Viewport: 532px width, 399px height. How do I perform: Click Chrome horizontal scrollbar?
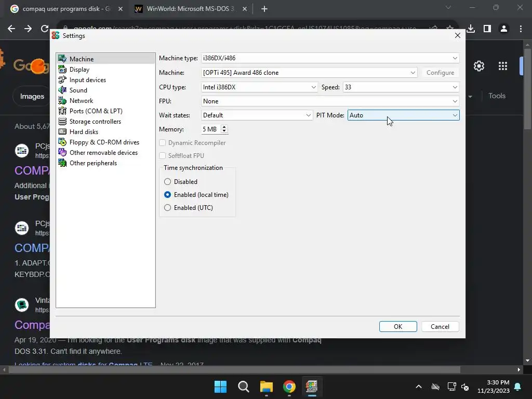pyautogui.click(x=234, y=369)
